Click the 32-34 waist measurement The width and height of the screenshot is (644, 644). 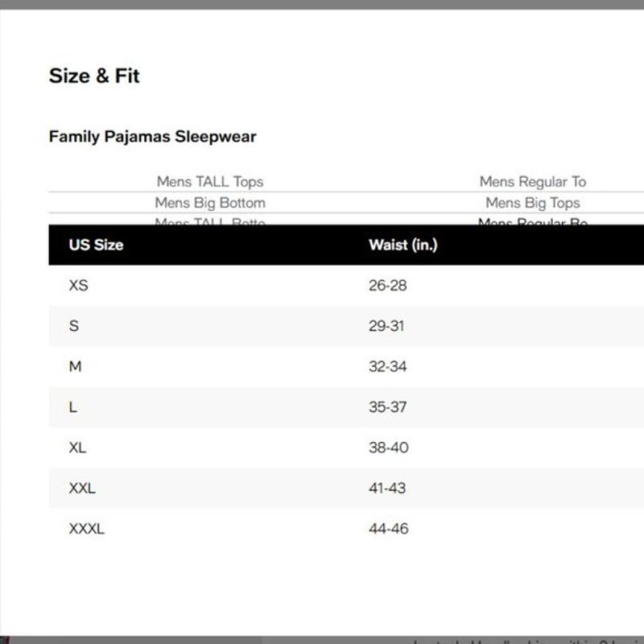[x=387, y=366]
